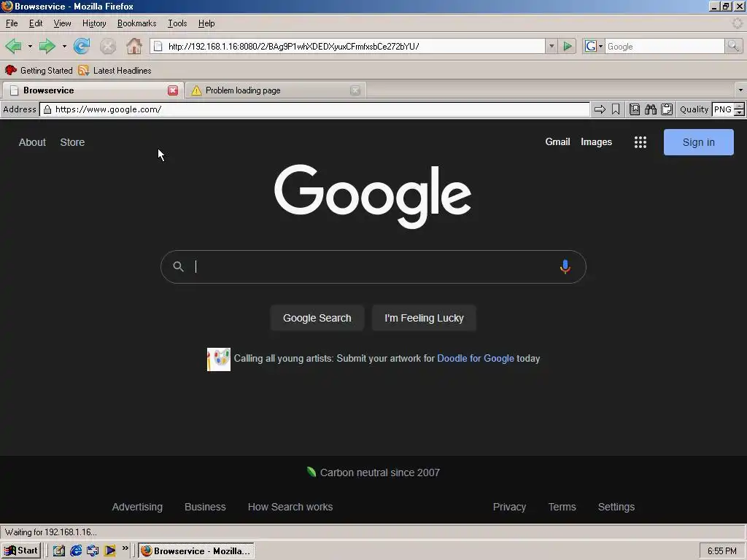Click the Windows Start button
The image size is (747, 560).
(20, 551)
